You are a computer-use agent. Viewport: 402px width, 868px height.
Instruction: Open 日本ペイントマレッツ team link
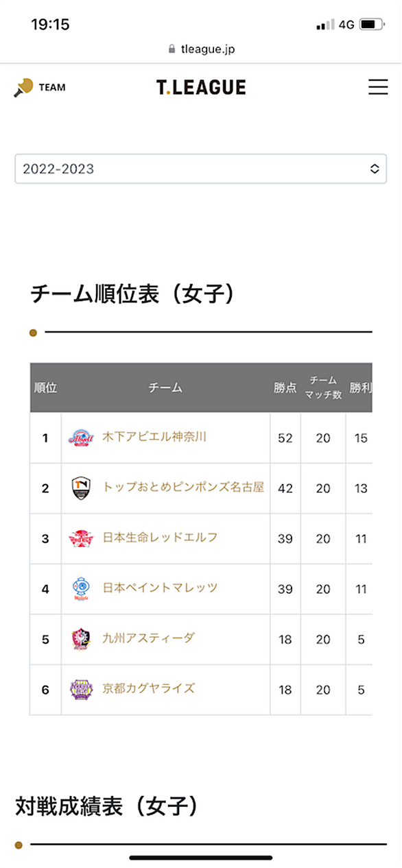coord(160,588)
